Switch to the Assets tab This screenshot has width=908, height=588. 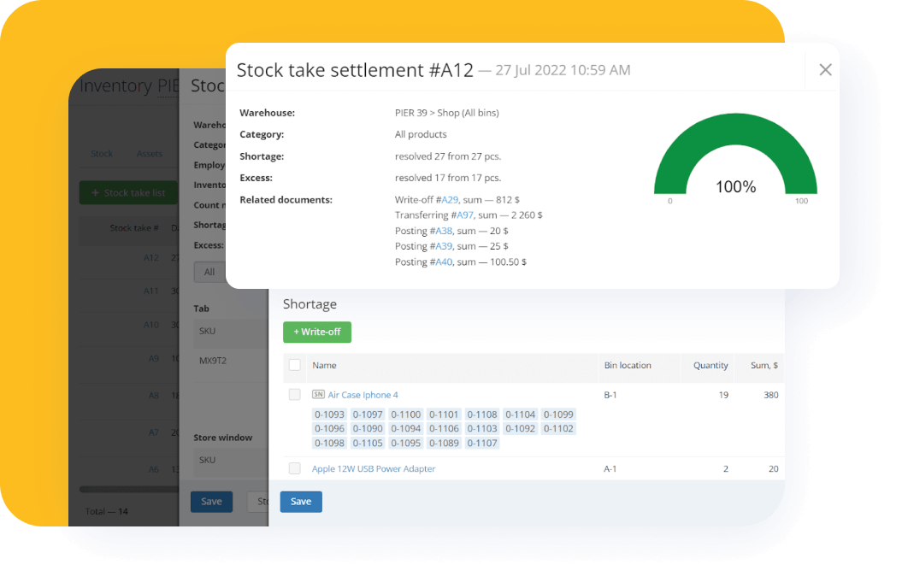coord(150,153)
